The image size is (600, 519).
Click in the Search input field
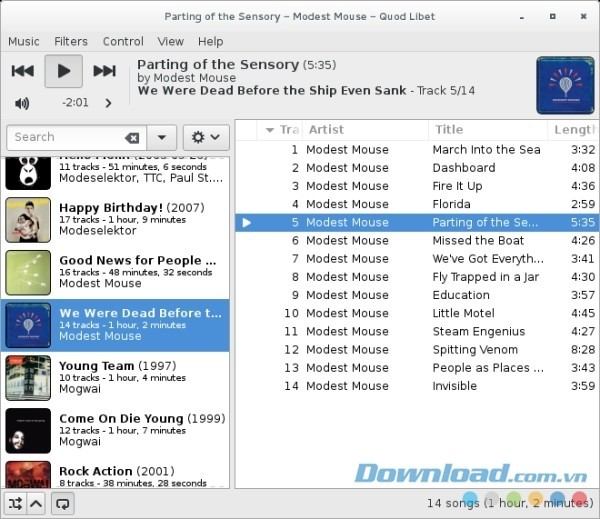[x=65, y=138]
